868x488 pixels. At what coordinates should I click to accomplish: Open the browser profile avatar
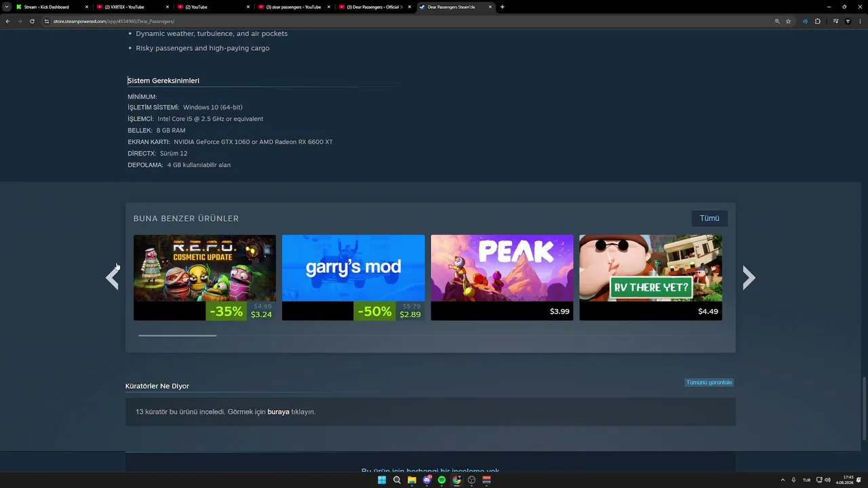pos(848,21)
